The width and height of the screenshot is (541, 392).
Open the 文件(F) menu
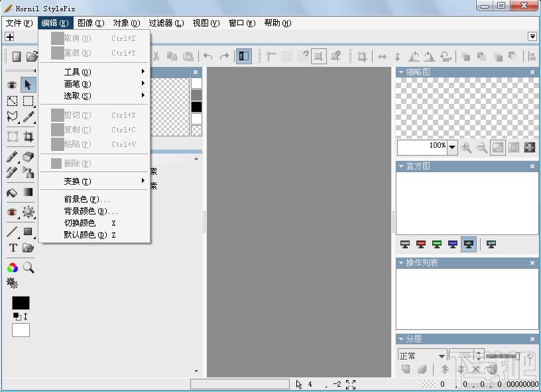point(19,23)
